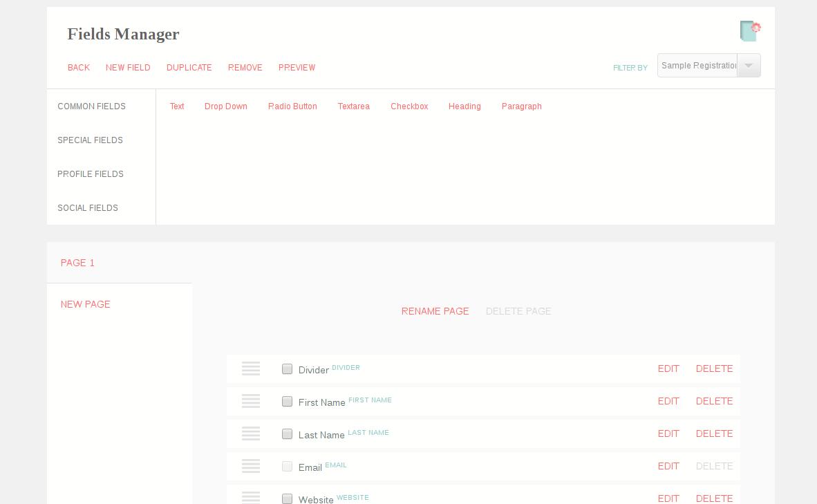Open the Sample Registration filter dropdown
Viewport: 817px width, 504px height.
click(x=749, y=65)
